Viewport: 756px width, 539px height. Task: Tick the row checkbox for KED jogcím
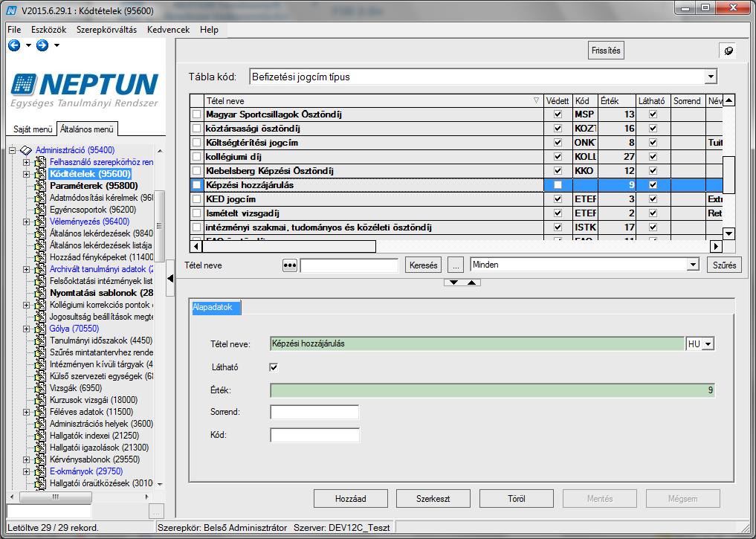pyautogui.click(x=196, y=199)
